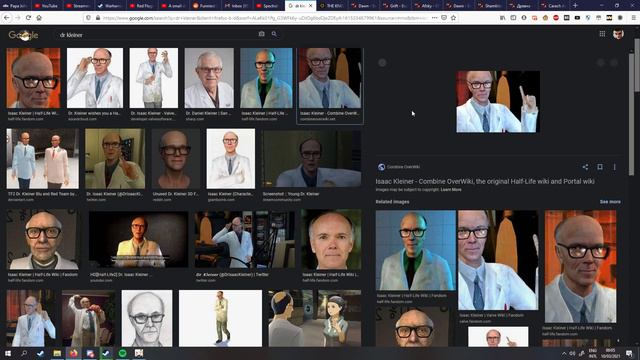Open the Combine OverWiki source link
The height and width of the screenshot is (360, 640).
(399, 167)
